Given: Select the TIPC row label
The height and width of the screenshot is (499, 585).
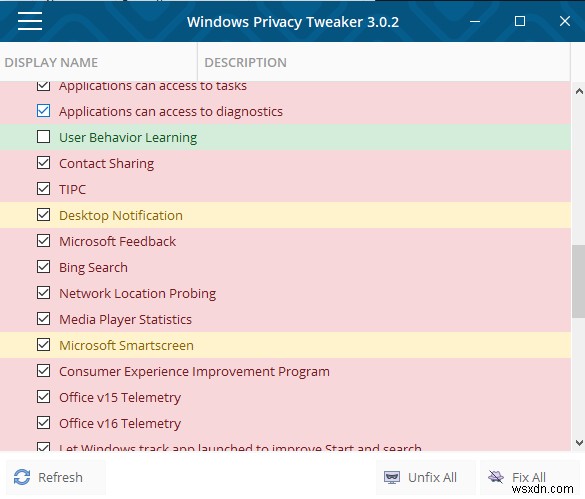Looking at the screenshot, I should point(72,189).
